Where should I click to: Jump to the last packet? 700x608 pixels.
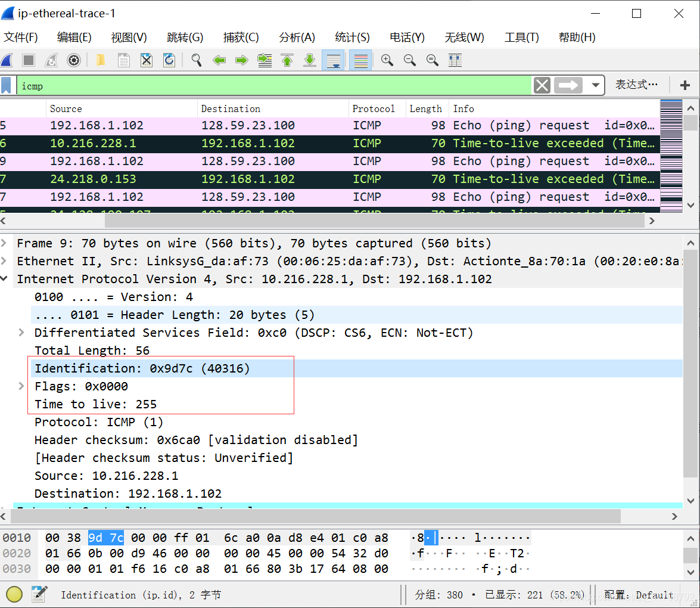click(x=310, y=60)
